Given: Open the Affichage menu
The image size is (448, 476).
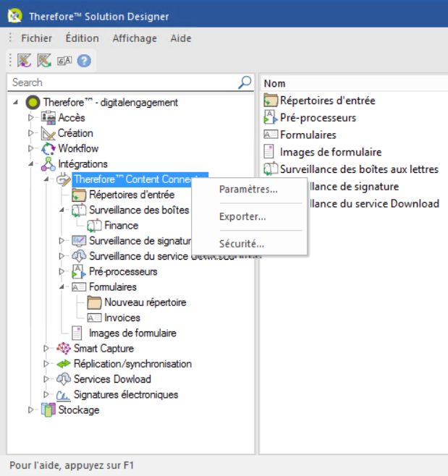Looking at the screenshot, I should click(135, 38).
